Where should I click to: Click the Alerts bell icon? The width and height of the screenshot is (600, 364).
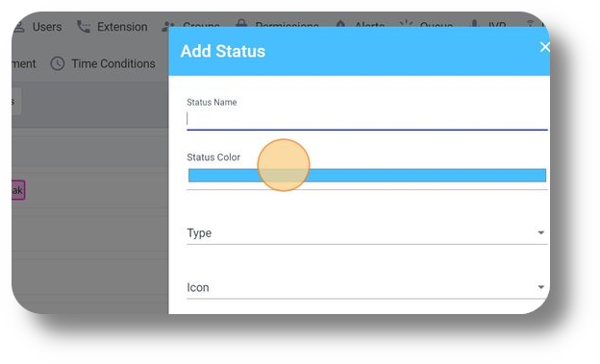(340, 24)
